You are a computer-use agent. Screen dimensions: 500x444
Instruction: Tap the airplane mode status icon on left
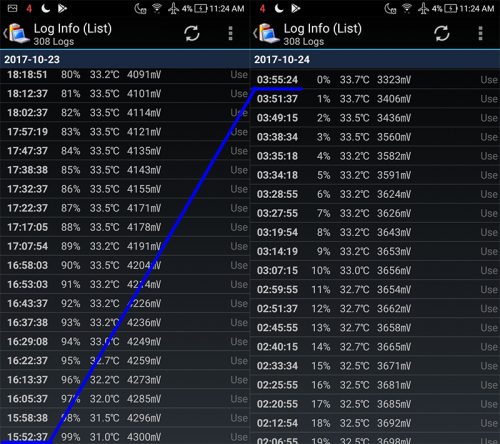pyautogui.click(x=173, y=8)
